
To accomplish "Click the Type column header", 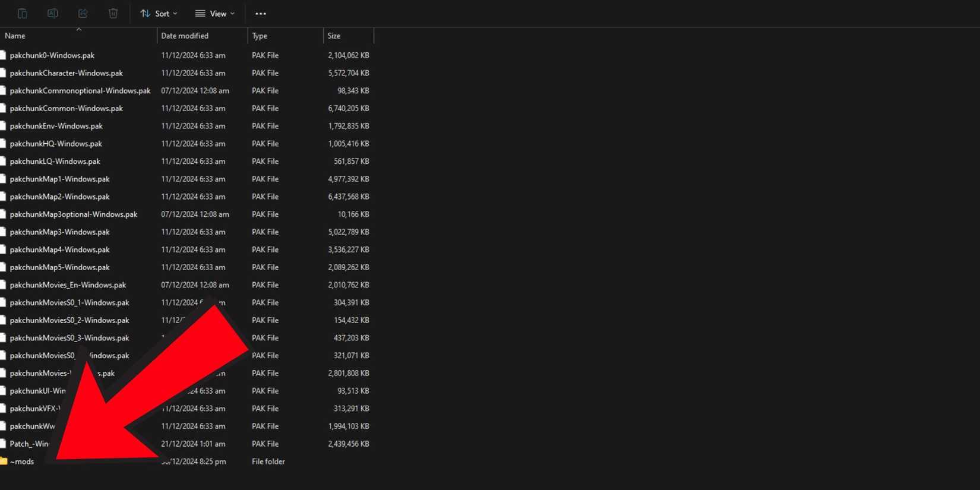I will [x=260, y=36].
